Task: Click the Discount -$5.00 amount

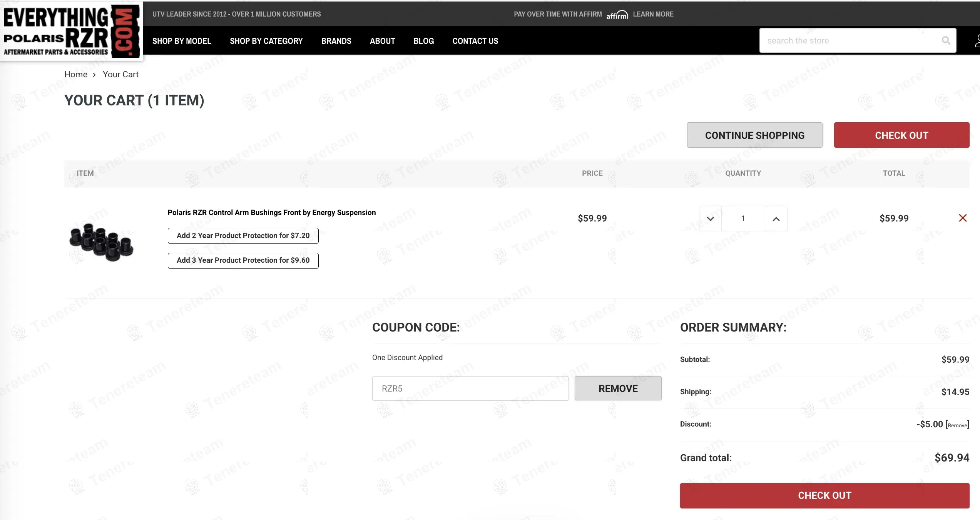Action: [x=930, y=424]
